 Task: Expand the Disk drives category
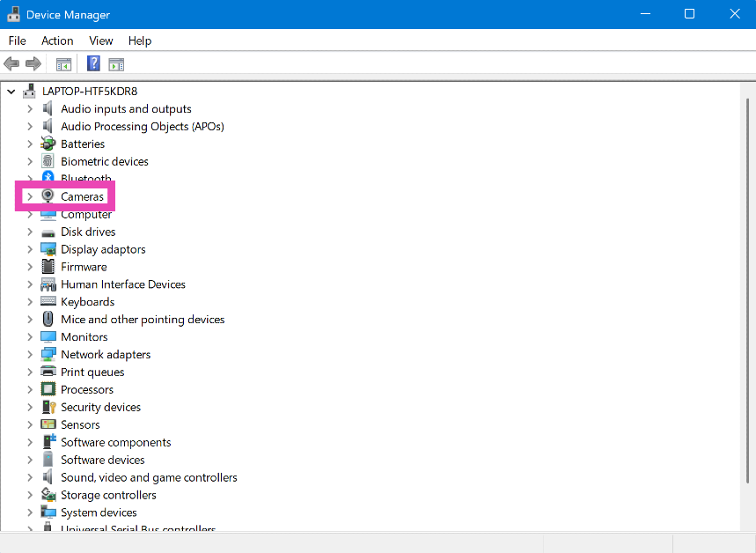30,232
